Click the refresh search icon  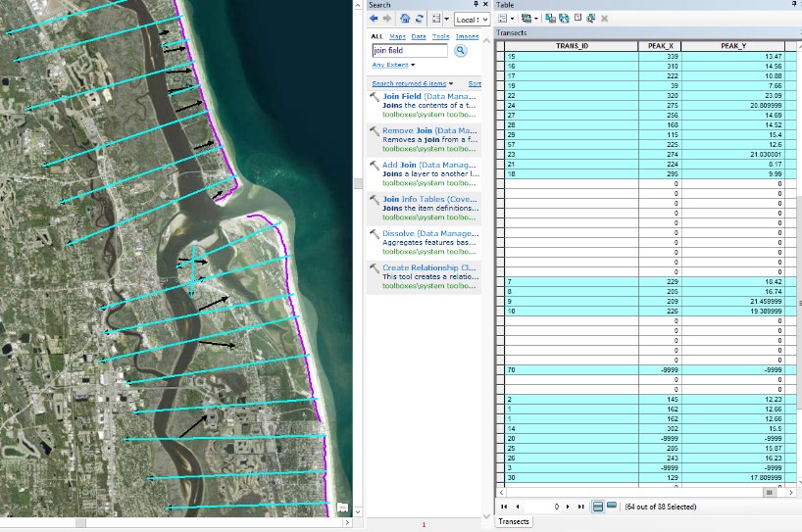pyautogui.click(x=420, y=19)
